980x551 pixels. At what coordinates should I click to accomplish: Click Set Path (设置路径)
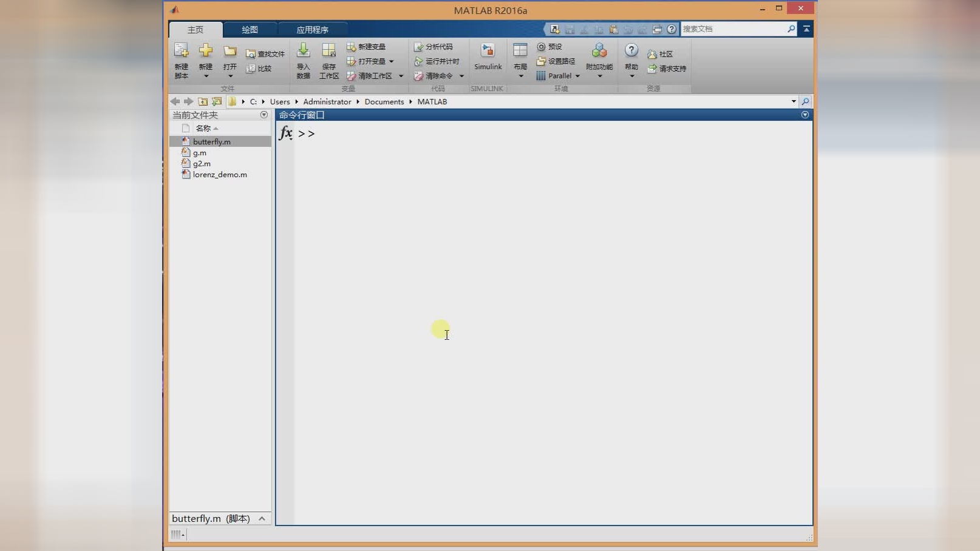coord(556,61)
